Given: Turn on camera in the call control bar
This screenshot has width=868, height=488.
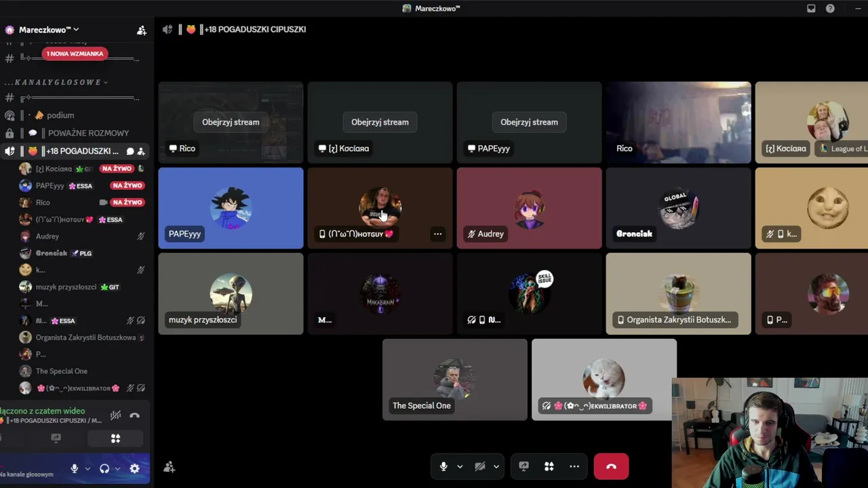Looking at the screenshot, I should [480, 466].
